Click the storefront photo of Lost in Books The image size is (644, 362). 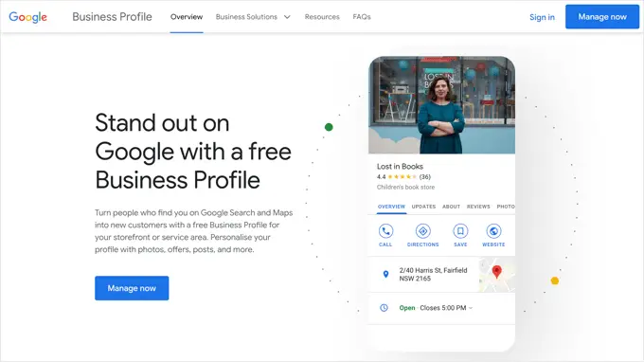442,105
